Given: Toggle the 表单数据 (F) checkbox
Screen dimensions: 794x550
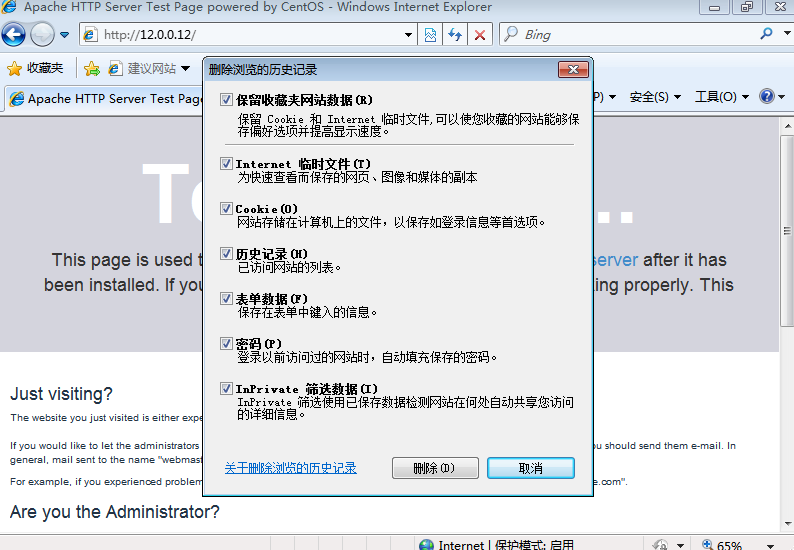Looking at the screenshot, I should (x=226, y=299).
